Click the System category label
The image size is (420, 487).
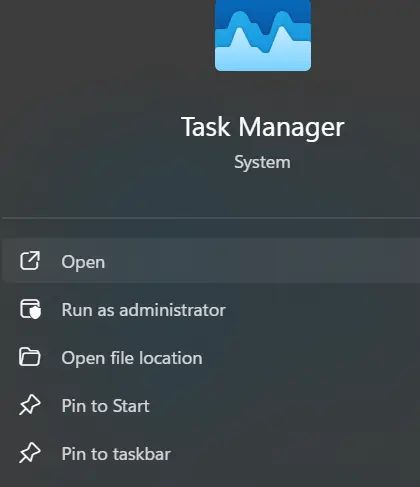pos(262,163)
